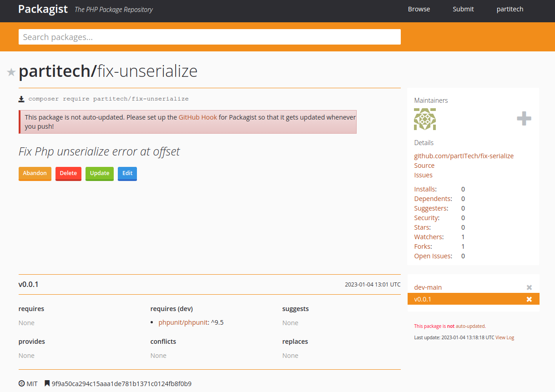
Task: Add a maintainer with the plus icon
Action: [524, 119]
